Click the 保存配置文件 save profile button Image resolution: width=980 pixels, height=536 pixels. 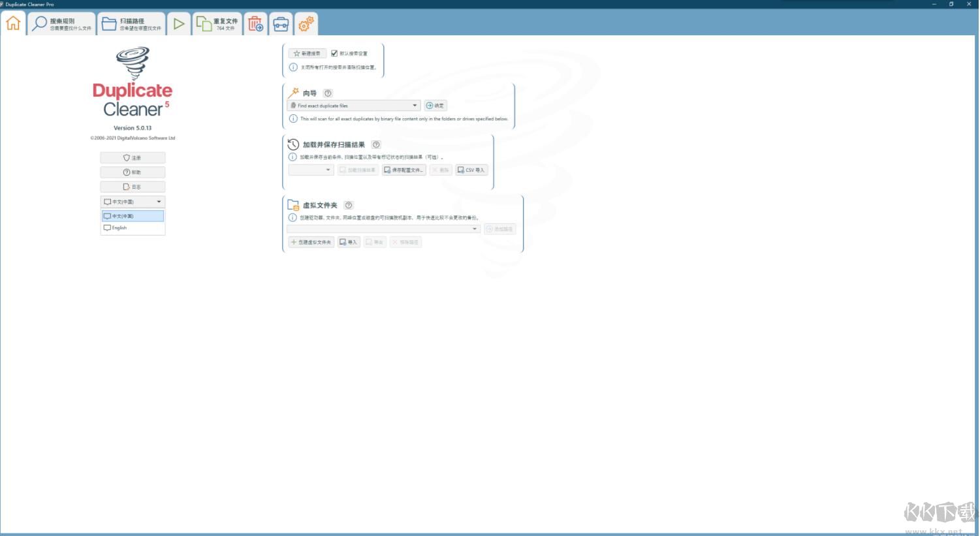(x=403, y=170)
